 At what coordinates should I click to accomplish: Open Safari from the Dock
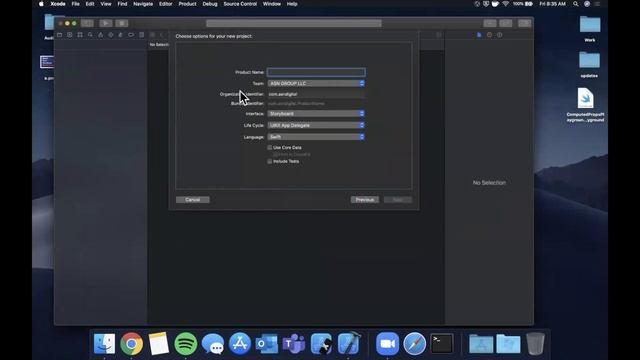415,344
